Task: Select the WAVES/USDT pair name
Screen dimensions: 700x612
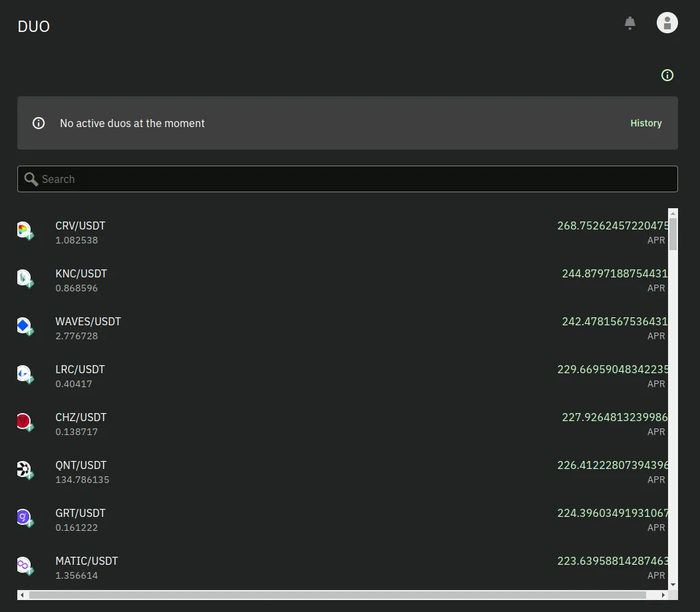Action: pos(88,321)
